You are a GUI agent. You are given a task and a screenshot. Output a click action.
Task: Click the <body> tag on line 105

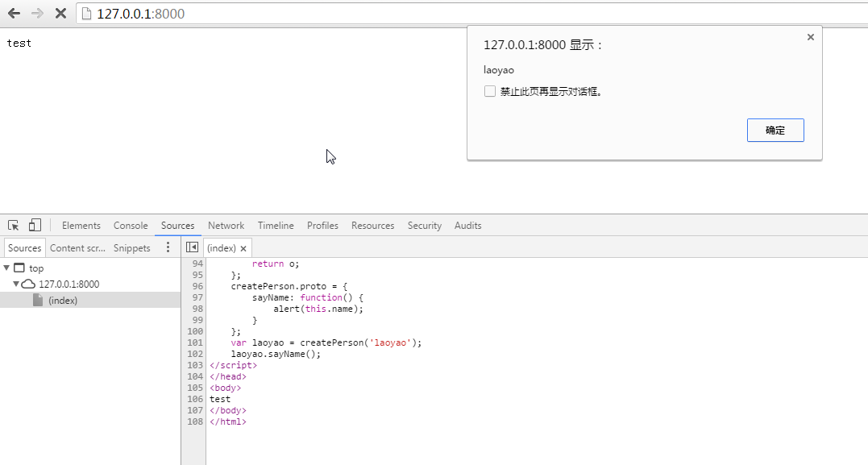[226, 388]
